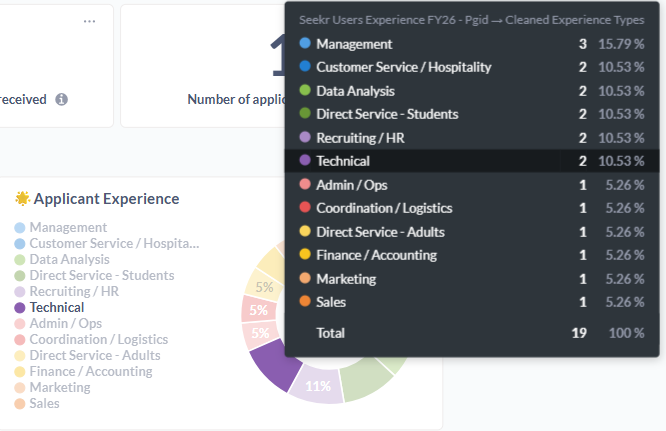Open the ellipsis menu on the top-left card

[90, 22]
